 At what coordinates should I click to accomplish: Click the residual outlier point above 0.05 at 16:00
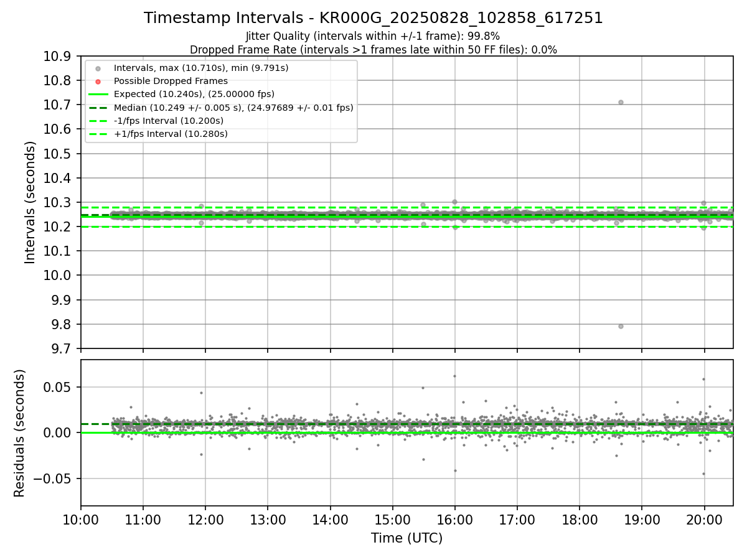click(454, 376)
